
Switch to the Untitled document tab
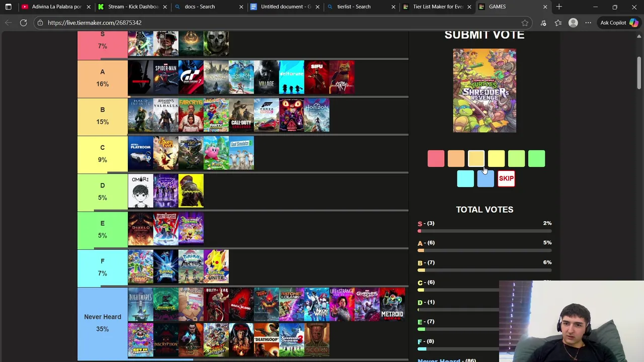click(x=286, y=7)
